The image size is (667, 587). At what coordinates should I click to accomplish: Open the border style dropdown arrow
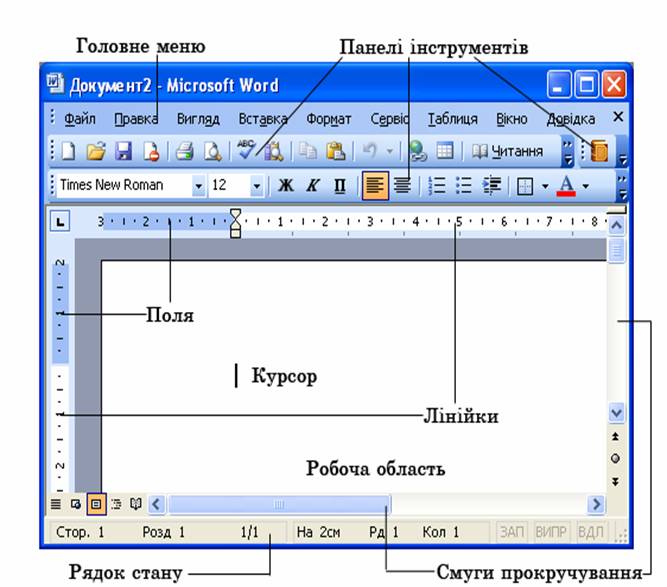pyautogui.click(x=545, y=186)
